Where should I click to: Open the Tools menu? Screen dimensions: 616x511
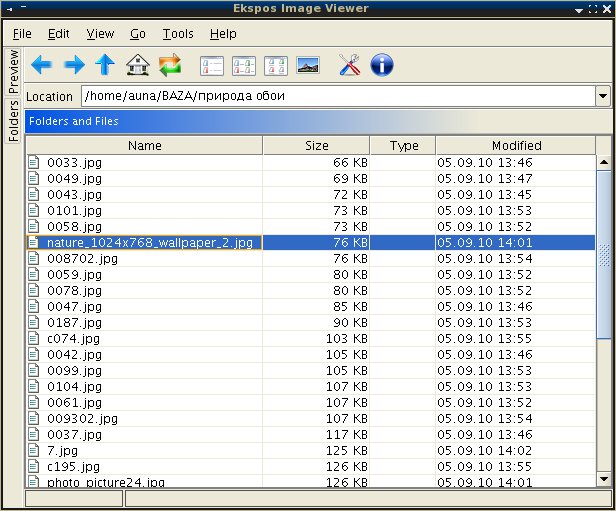[178, 34]
